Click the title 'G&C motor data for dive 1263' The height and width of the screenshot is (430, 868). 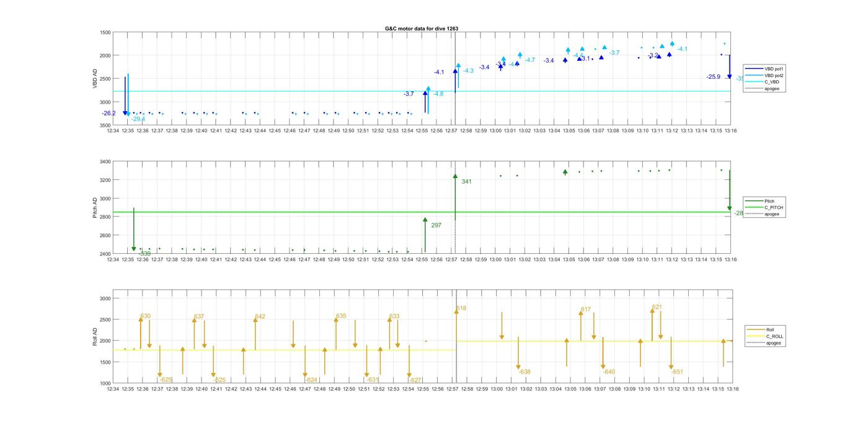pos(422,29)
